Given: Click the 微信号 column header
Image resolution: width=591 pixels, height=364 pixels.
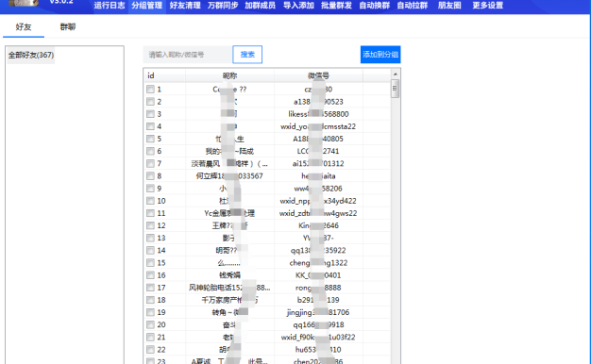Looking at the screenshot, I should [x=318, y=75].
